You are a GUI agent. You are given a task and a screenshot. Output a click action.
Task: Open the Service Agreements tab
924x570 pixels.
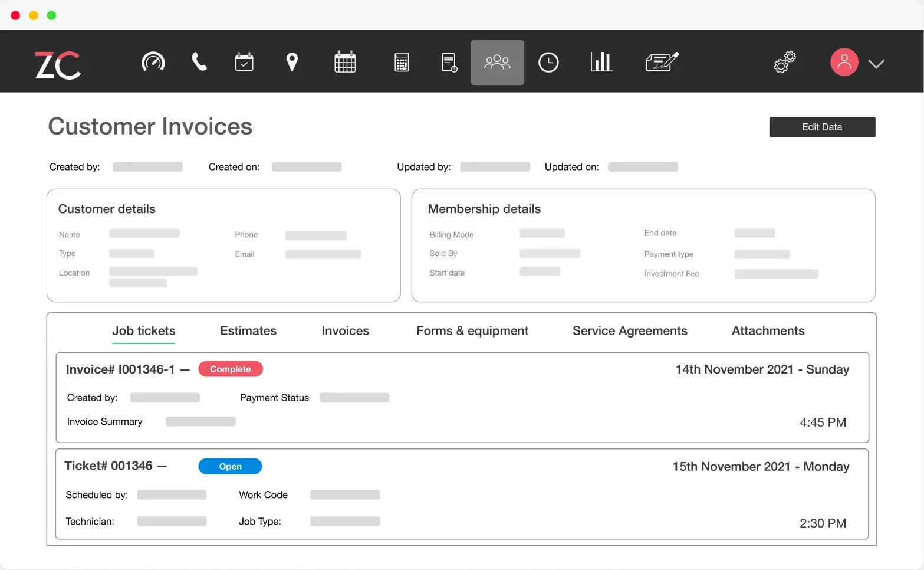coord(630,331)
